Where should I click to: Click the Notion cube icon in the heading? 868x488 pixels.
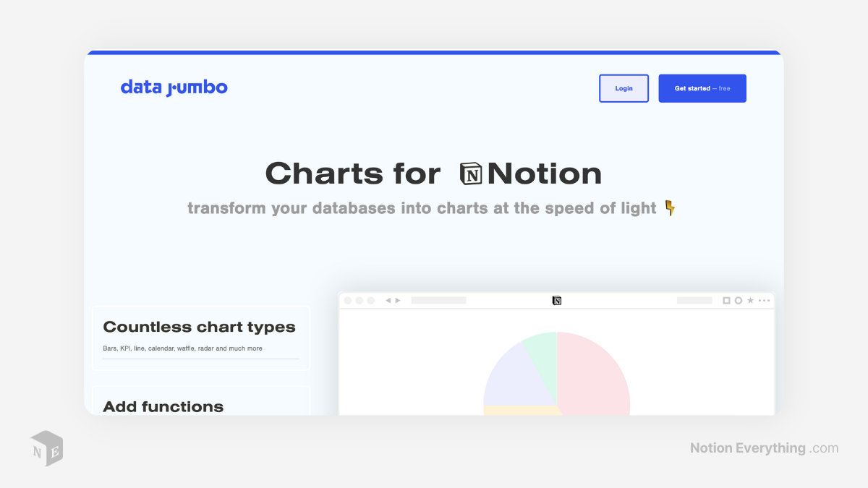pyautogui.click(x=471, y=174)
